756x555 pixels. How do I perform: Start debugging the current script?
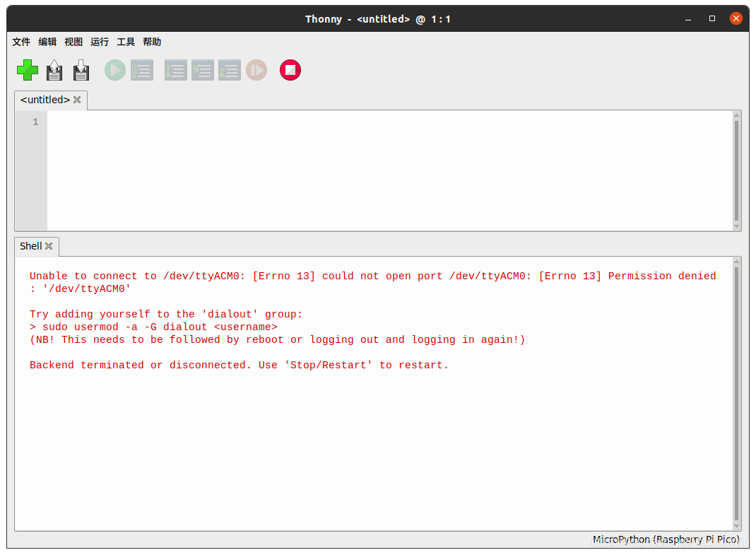(142, 70)
